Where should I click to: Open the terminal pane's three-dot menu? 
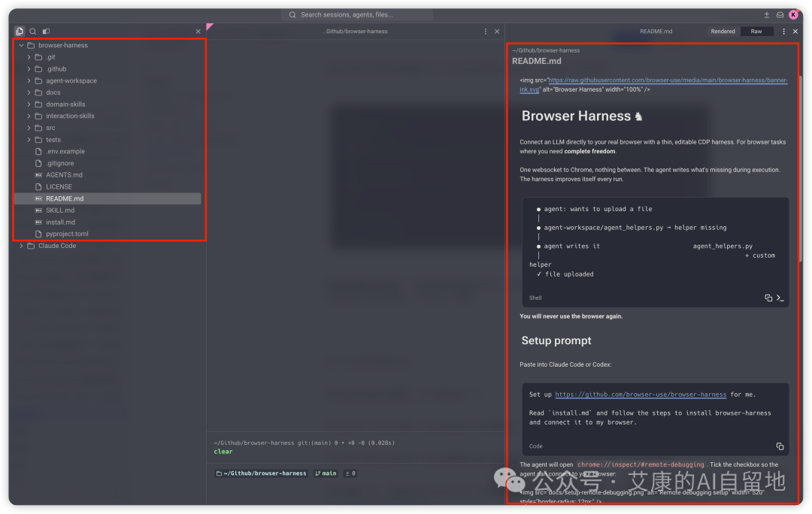[x=485, y=31]
